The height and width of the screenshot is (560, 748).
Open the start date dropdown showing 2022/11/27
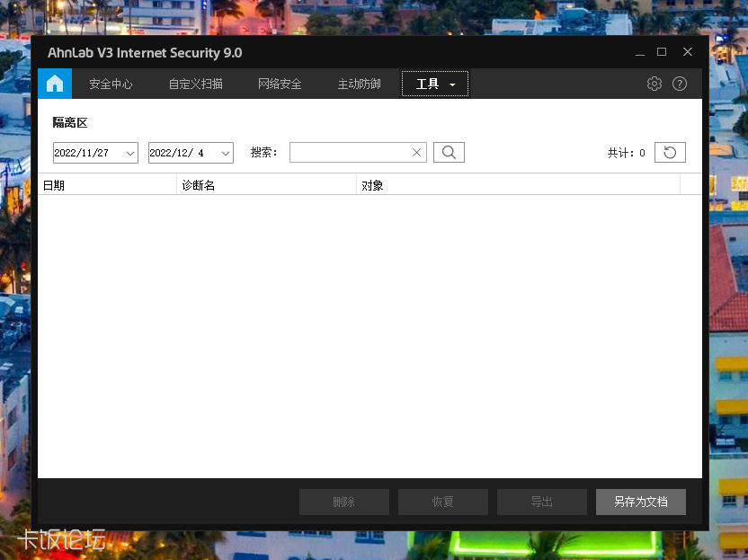(131, 152)
